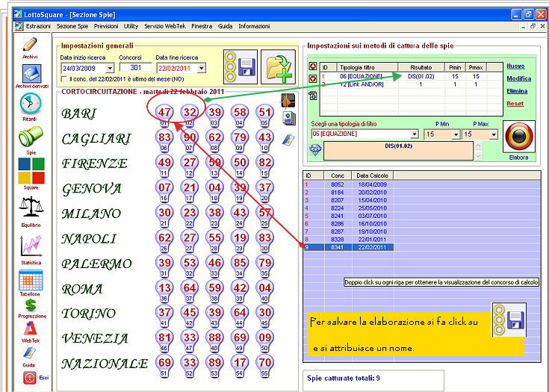Click the copy icon beside the filter list

(313, 96)
